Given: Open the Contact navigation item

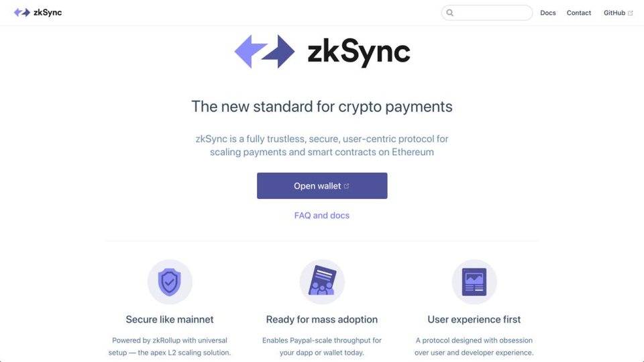Looking at the screenshot, I should (579, 13).
